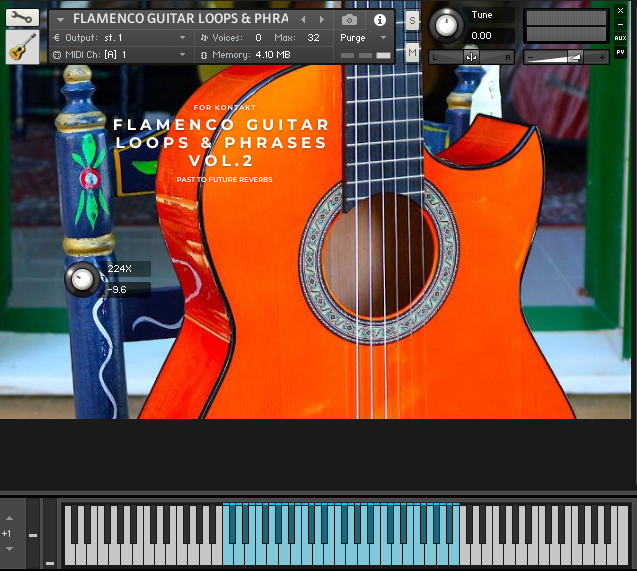Image resolution: width=637 pixels, height=571 pixels.
Task: Open the Purge menu
Action: click(x=363, y=38)
